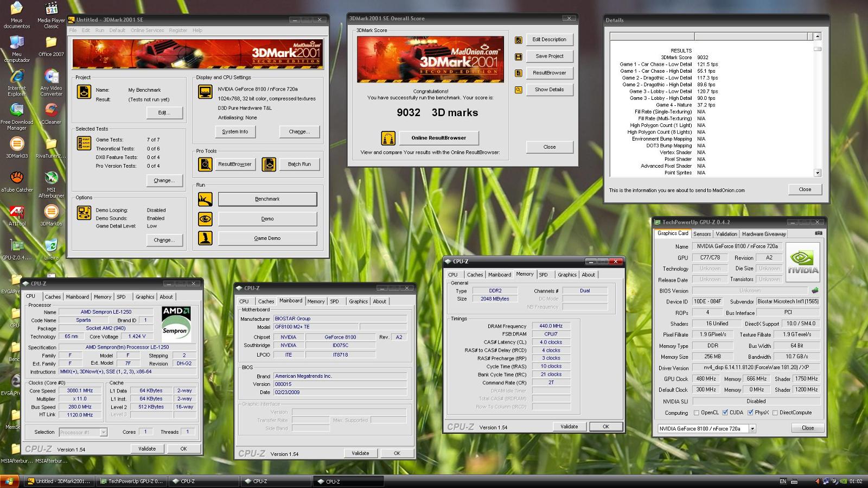Open the 3DMark06 desktop shortcut
This screenshot has height=488, width=868.
(51, 216)
